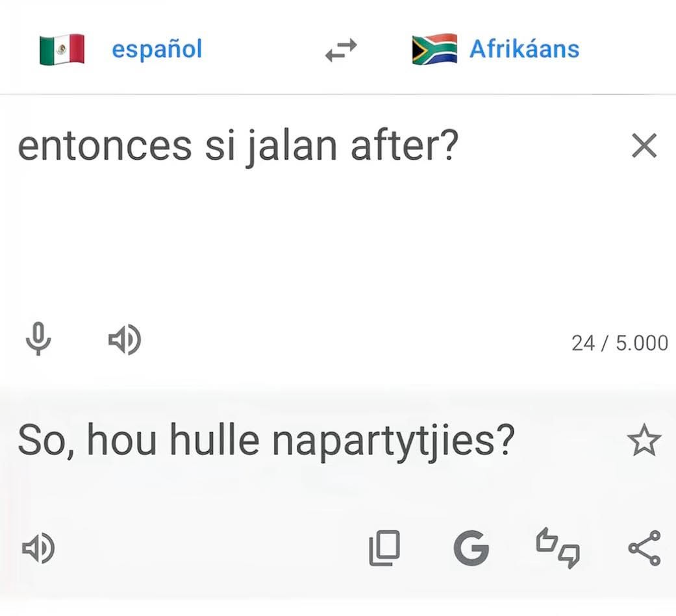Viewport: 676px width, 616px height.
Task: Search the translation with Google icon
Action: (471, 548)
